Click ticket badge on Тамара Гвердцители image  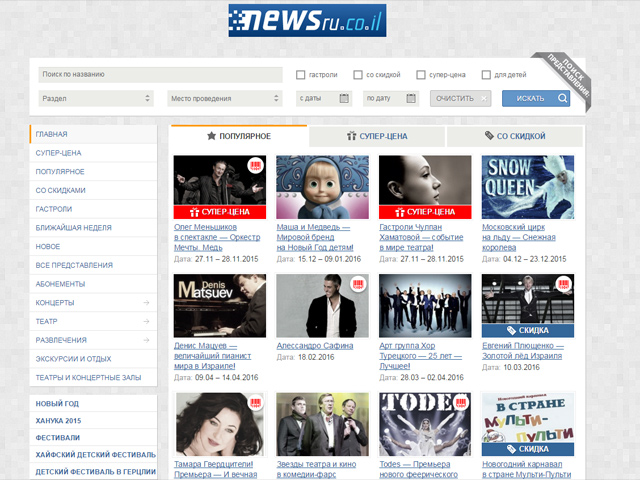(x=256, y=403)
